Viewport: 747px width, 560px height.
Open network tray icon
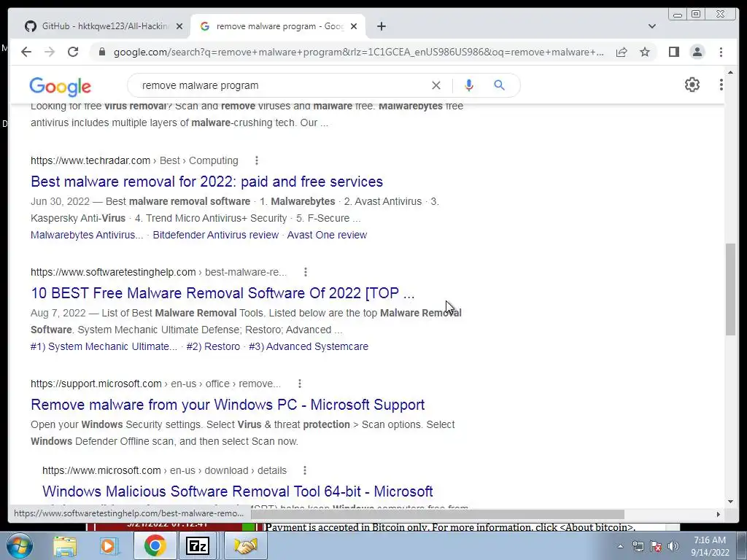pos(638,546)
